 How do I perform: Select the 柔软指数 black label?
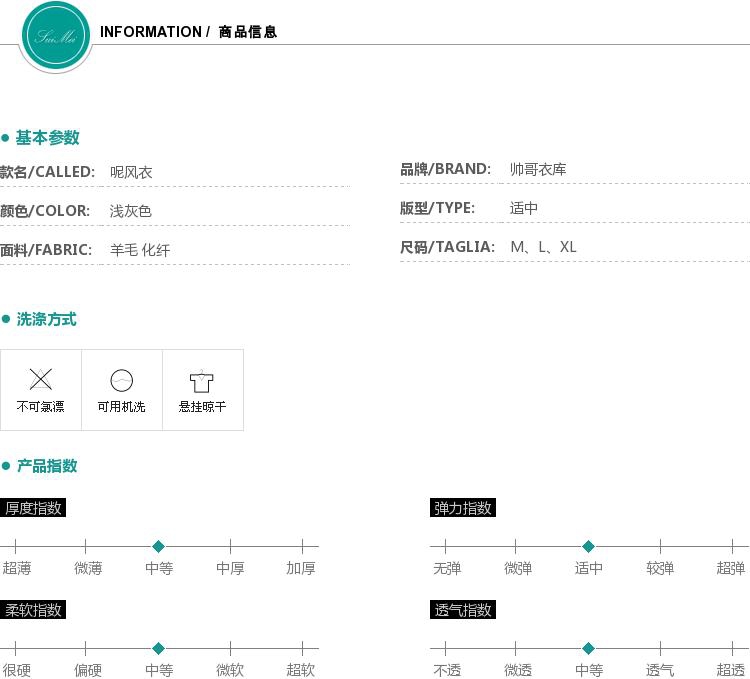click(33, 610)
